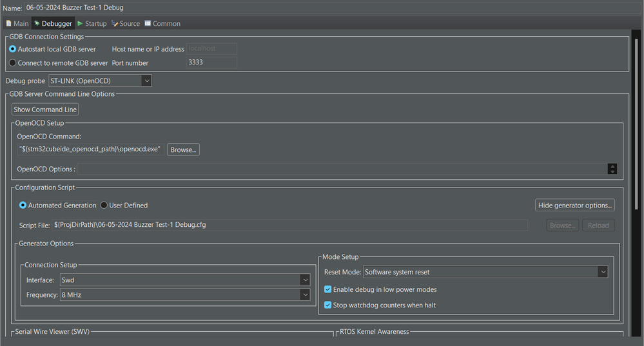Uncheck Stop watchdog counters when halt

(328, 305)
